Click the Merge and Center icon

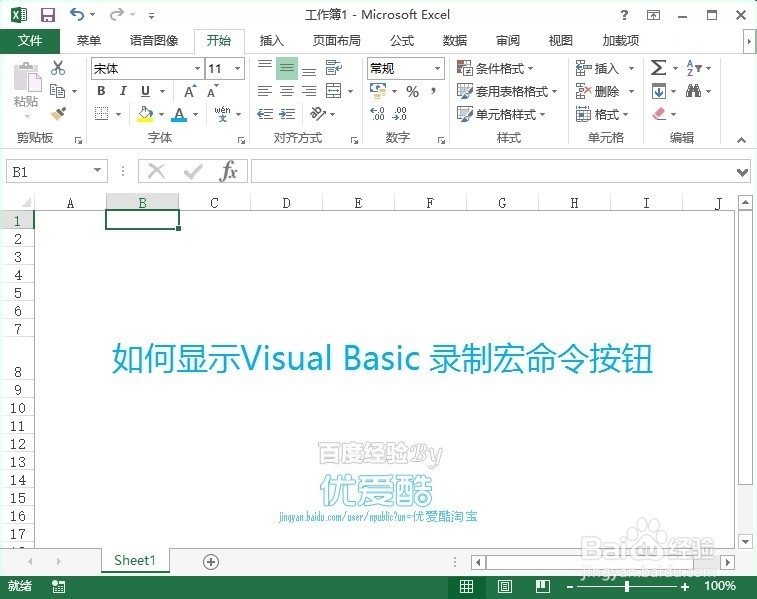pos(334,91)
